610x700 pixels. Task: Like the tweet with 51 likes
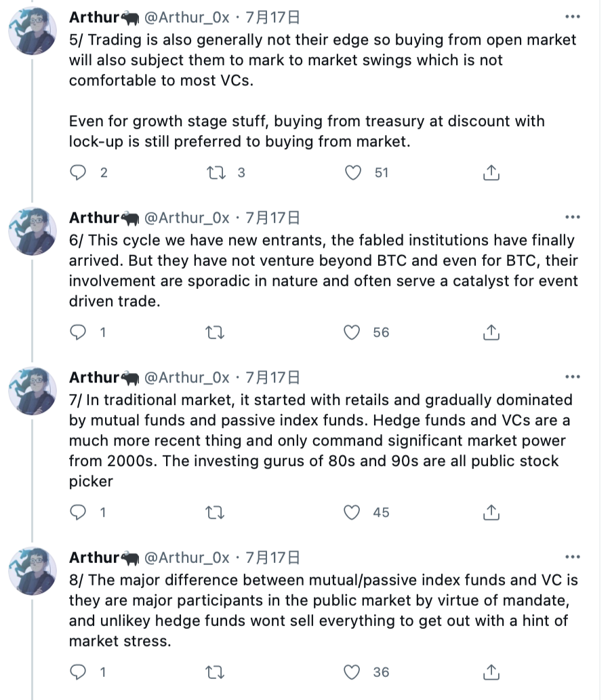(353, 173)
